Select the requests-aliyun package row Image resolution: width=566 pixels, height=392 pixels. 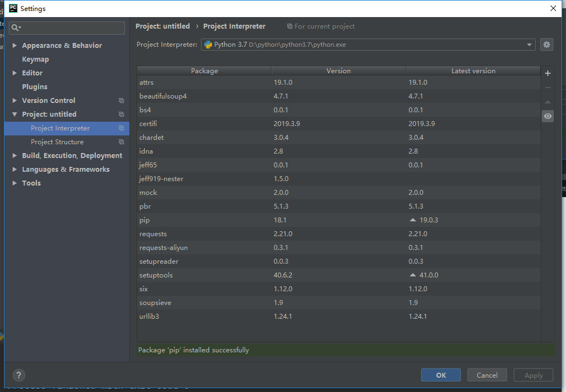[x=339, y=248]
